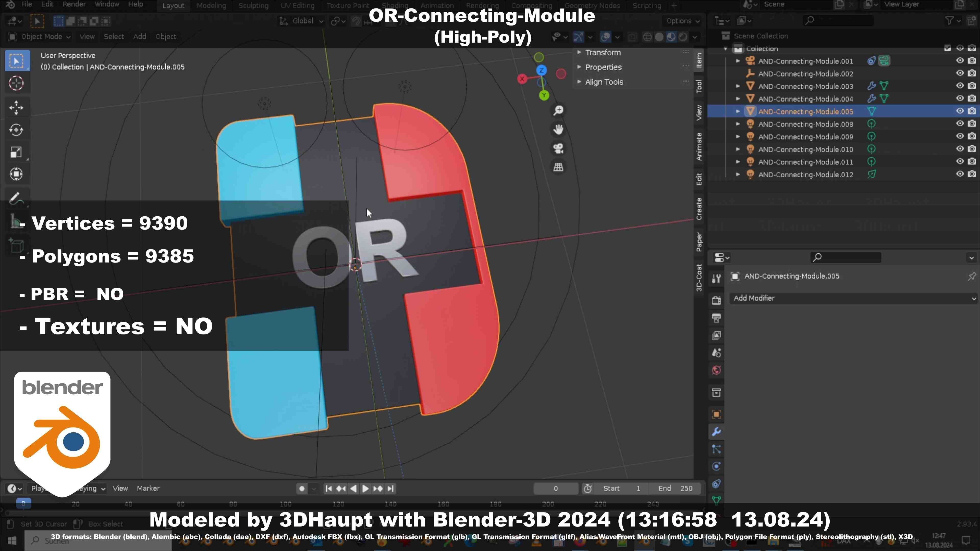The height and width of the screenshot is (551, 980).
Task: Jump to the timeline end frame
Action: (391, 489)
